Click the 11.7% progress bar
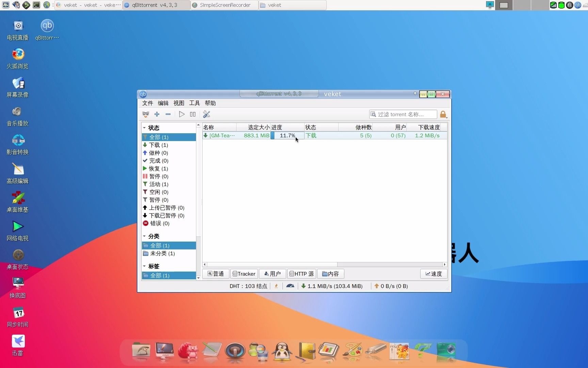Viewport: 588px width, 368px height. (288, 135)
